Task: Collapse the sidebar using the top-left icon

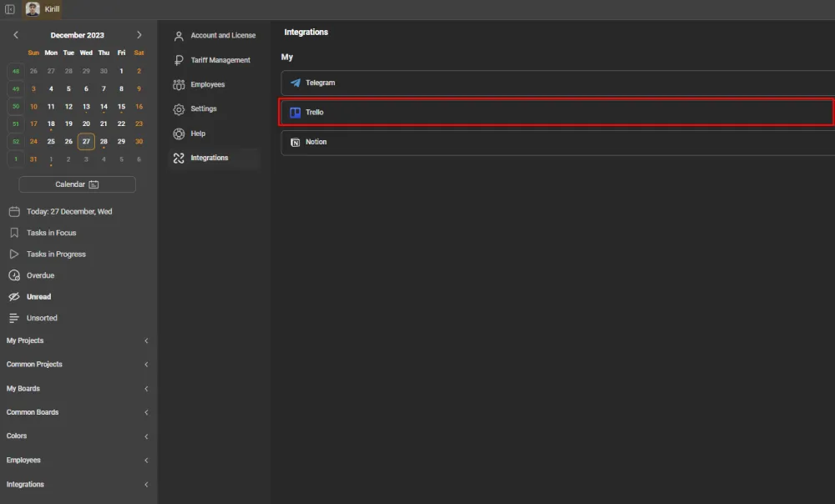Action: tap(12, 9)
